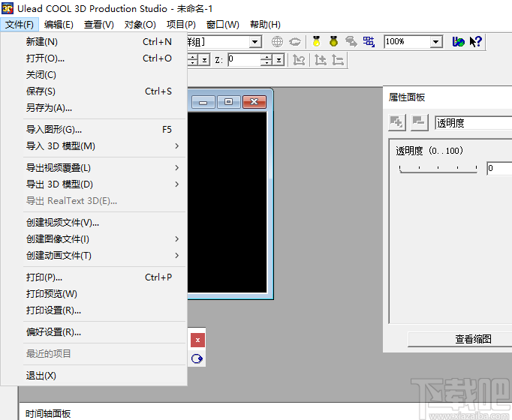
Task: Open the Ulead website globe icon
Action: (458, 41)
